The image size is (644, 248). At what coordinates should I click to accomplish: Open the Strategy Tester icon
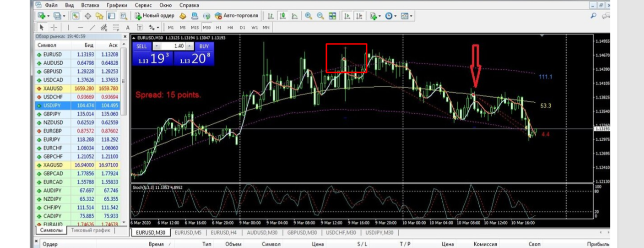point(123,16)
